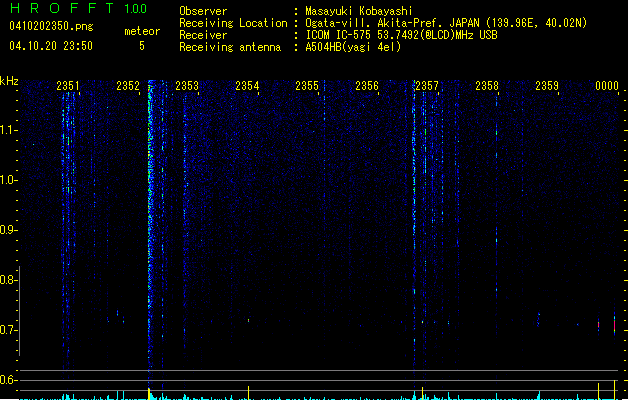Viewport: 629px width, 400px height.
Task: Click the observer name Masayuki Kobayashi
Action: pyautogui.click(x=359, y=11)
